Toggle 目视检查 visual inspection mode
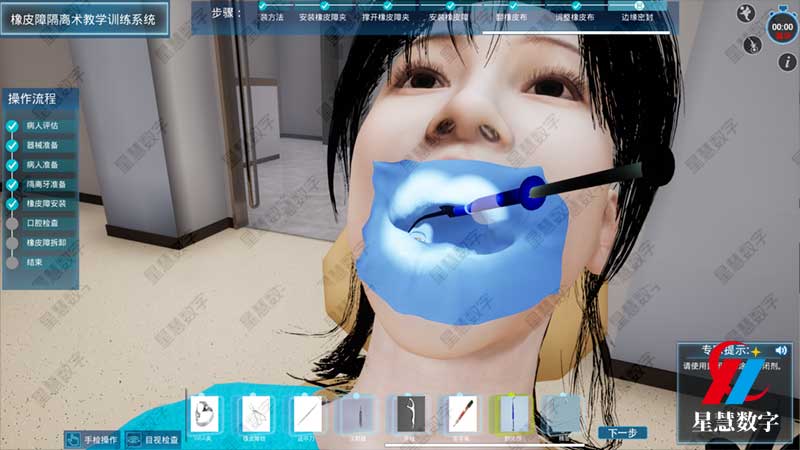The height and width of the screenshot is (450, 800). [x=152, y=439]
